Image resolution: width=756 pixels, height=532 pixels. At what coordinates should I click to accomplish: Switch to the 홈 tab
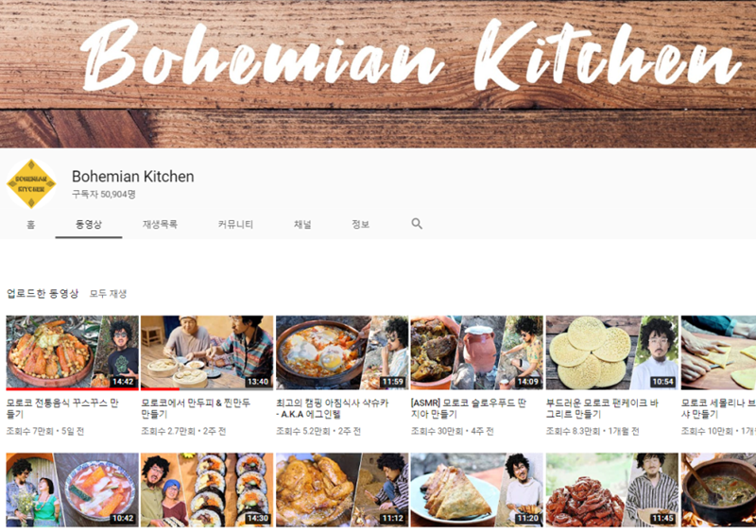point(31,224)
